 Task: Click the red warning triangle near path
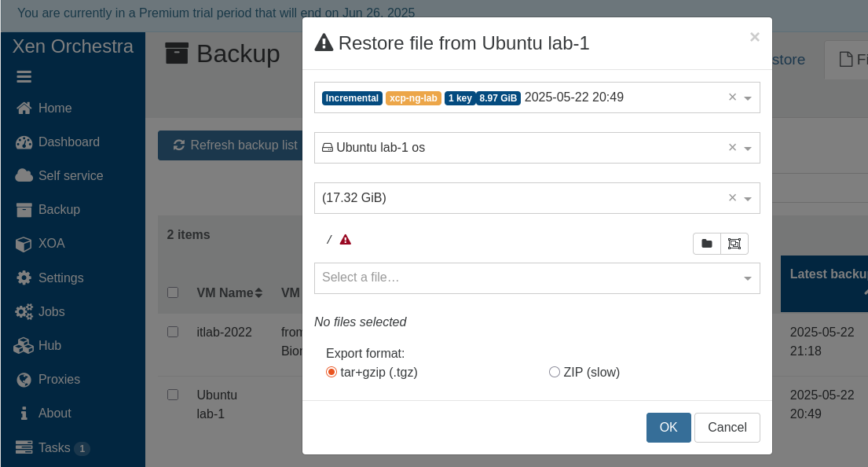tap(346, 240)
